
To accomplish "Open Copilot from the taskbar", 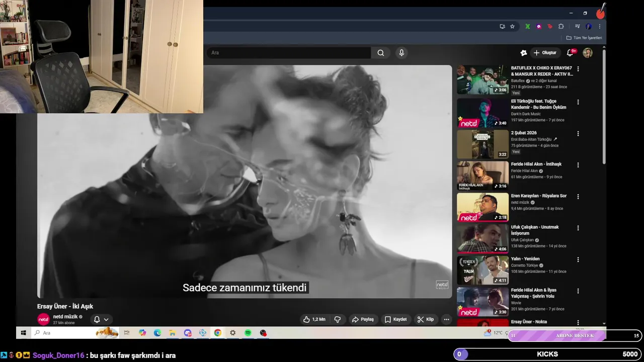I will (142, 333).
